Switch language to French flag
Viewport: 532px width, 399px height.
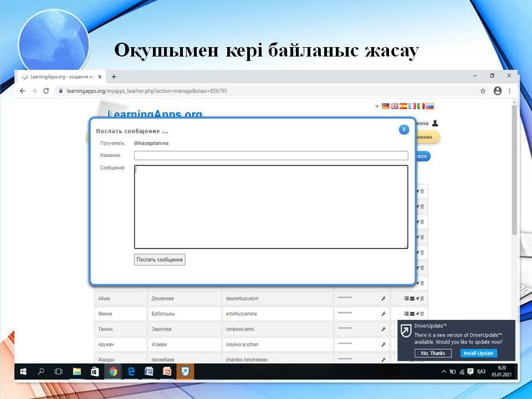[412, 106]
